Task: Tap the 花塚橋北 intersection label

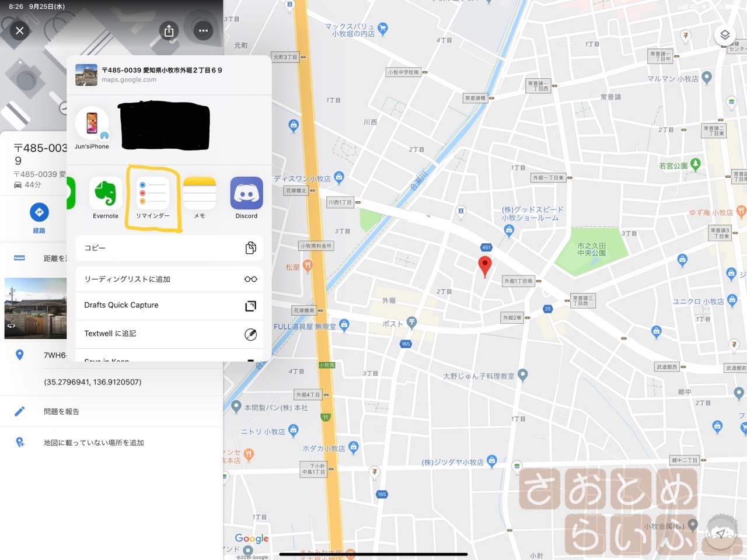Action: coord(296,191)
